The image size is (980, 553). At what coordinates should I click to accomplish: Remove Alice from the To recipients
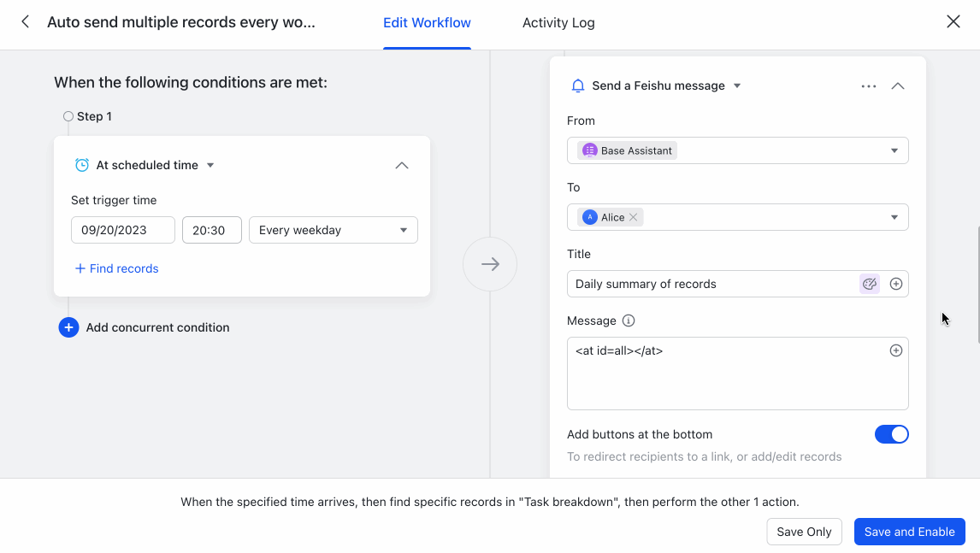[631, 216]
